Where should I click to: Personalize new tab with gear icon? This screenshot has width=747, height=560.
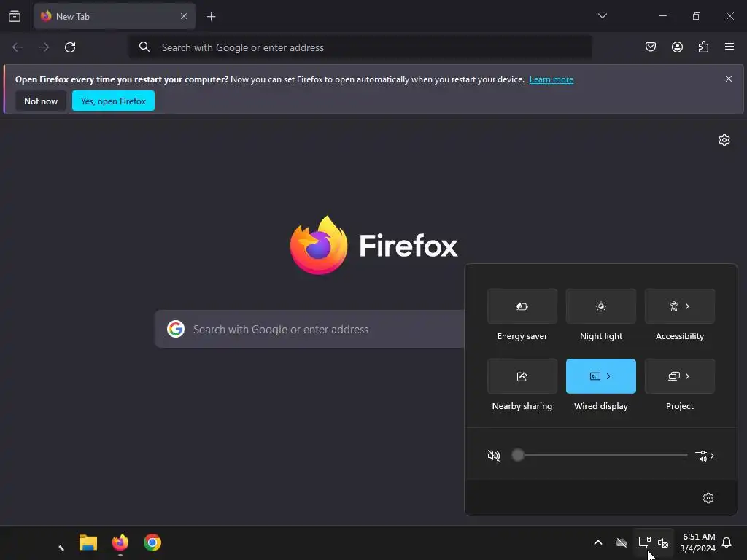pos(724,140)
